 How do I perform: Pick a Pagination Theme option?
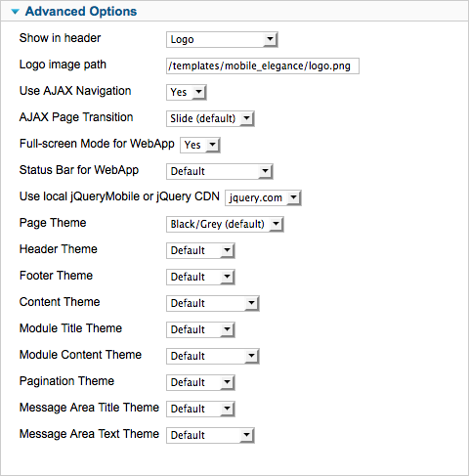click(x=200, y=382)
